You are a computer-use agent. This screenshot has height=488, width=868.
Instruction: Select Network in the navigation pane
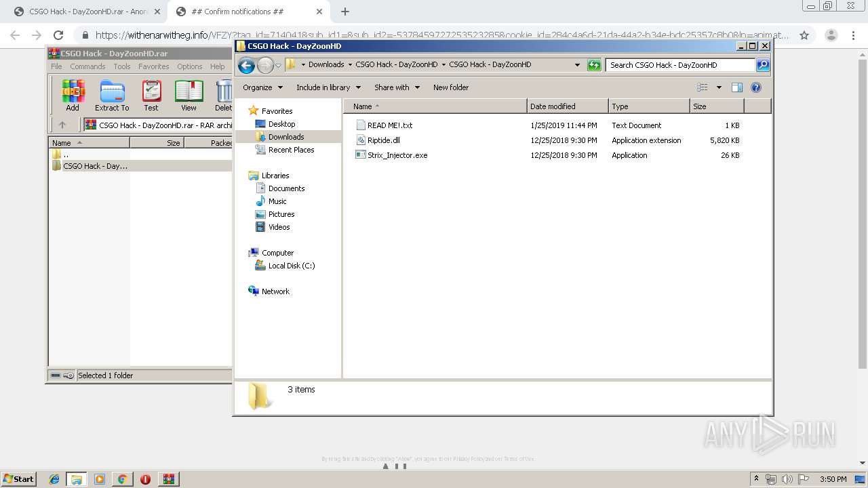(x=275, y=291)
